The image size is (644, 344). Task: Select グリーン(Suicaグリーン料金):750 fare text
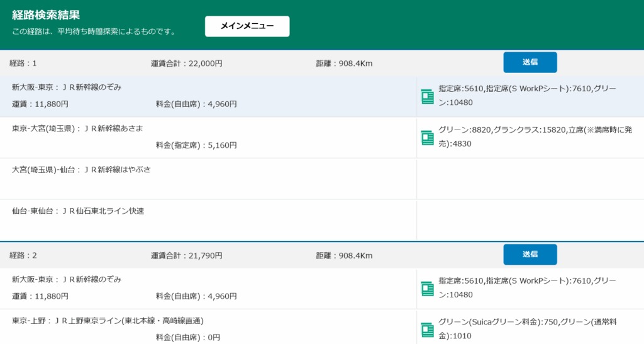coord(528,329)
